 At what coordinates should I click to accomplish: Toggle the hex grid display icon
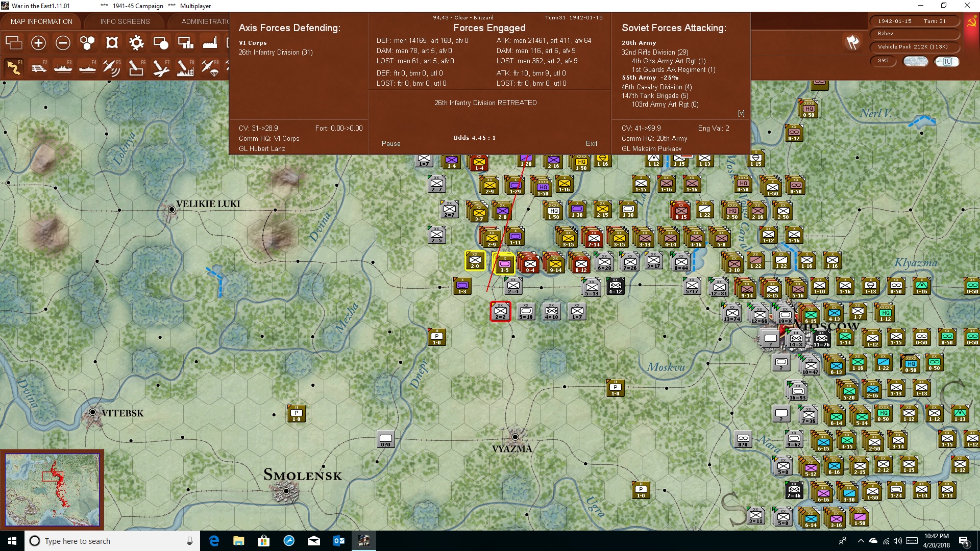tap(87, 43)
